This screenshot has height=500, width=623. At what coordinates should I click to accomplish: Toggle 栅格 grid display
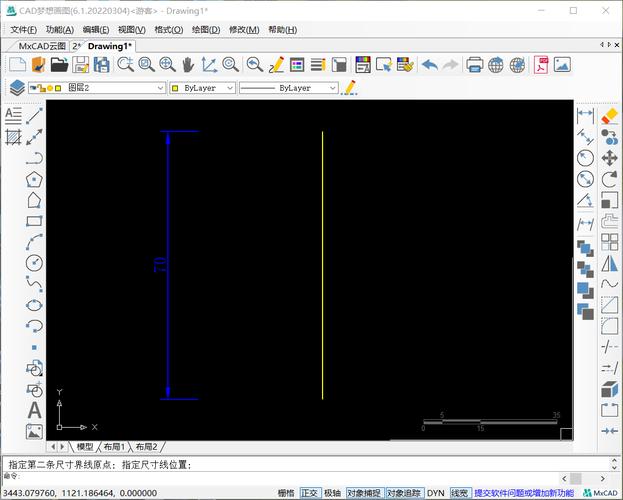click(286, 493)
